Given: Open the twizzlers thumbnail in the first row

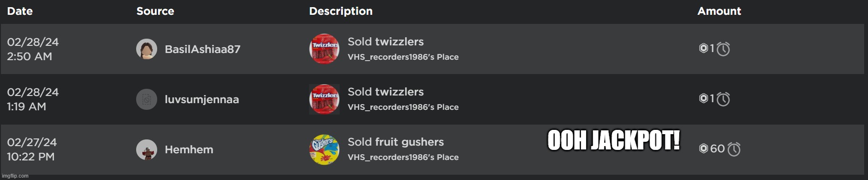Looking at the screenshot, I should pyautogui.click(x=324, y=49).
